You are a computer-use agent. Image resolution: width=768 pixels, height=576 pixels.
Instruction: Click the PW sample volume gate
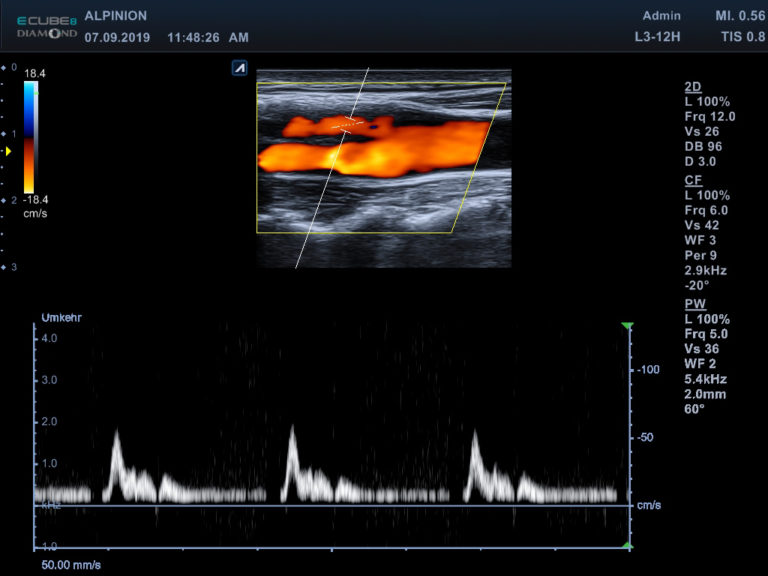pyautogui.click(x=348, y=125)
